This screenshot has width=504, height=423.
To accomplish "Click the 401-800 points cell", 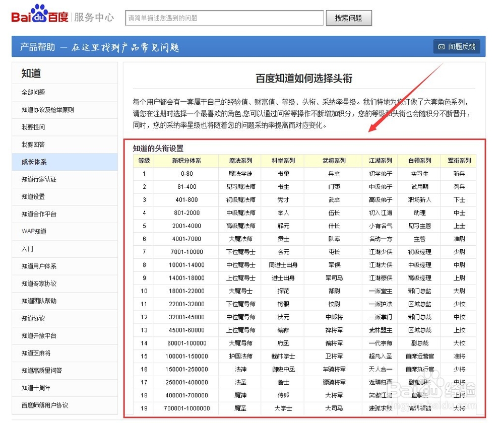I will tap(187, 200).
